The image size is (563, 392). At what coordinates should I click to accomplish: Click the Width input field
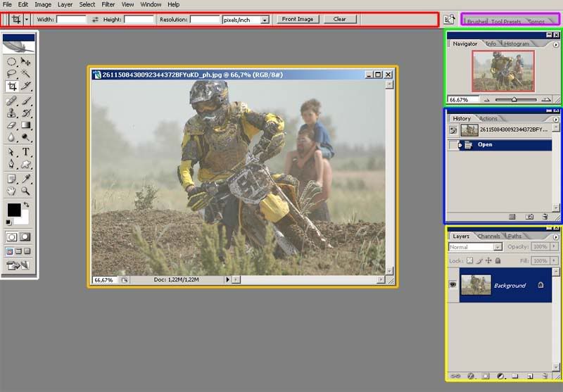coord(71,20)
